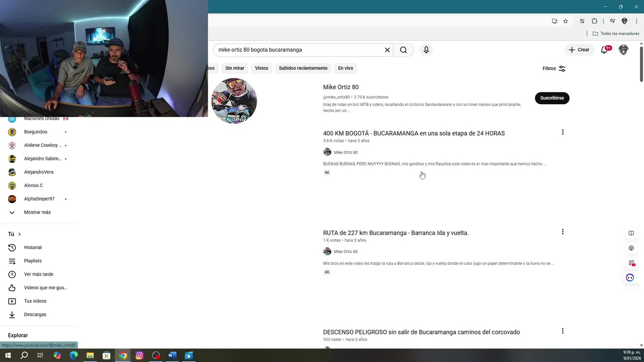This screenshot has width=644, height=362.
Task: Open the 400 KM BOGOTÁ - BUCARAMANGA video title
Action: (414, 133)
